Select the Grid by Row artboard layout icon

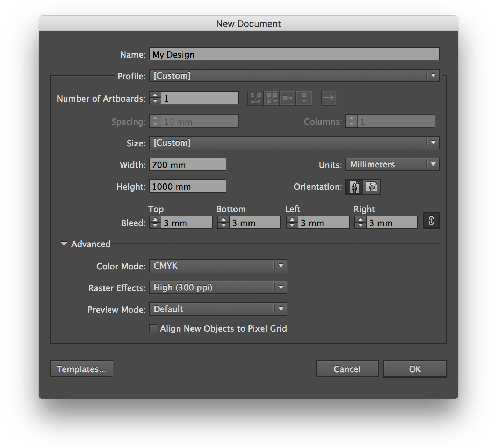point(255,98)
